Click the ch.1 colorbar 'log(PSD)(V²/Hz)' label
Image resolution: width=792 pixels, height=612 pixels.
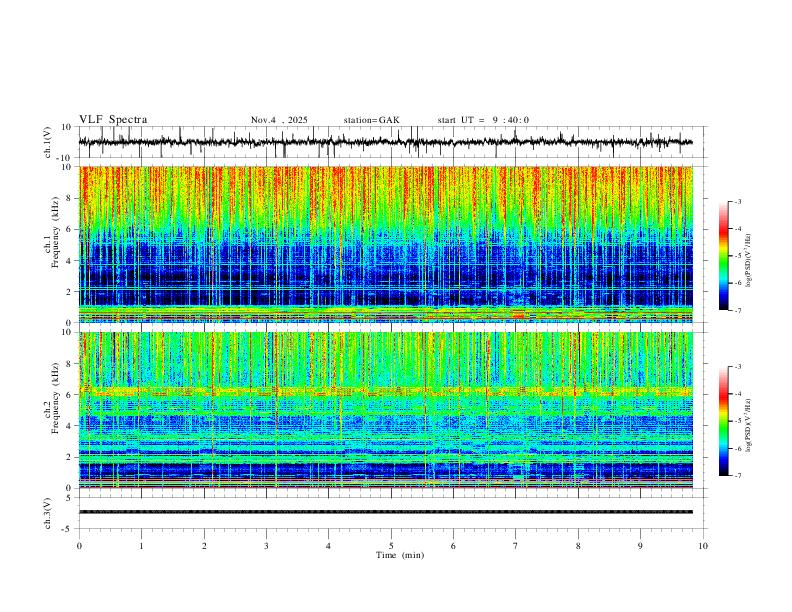tap(748, 261)
